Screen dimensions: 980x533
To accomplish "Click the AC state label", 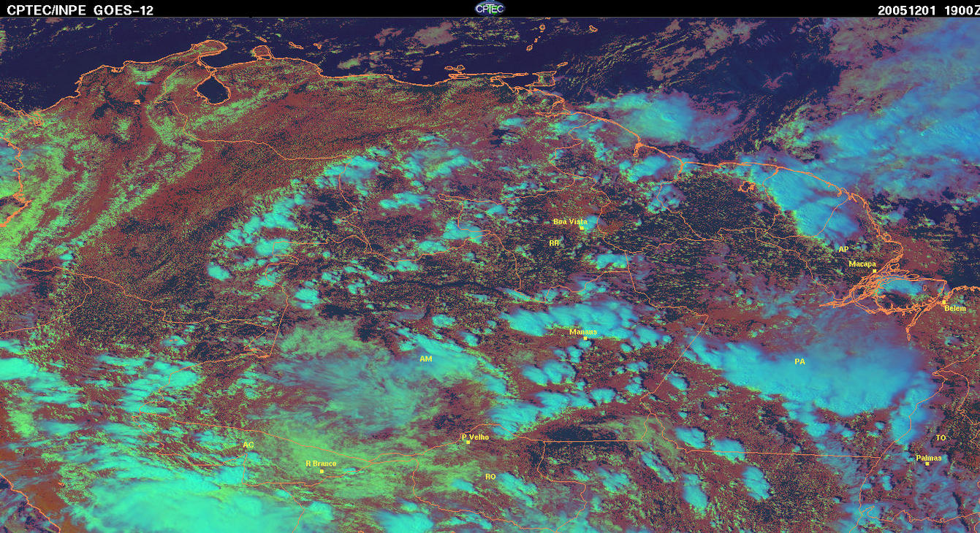I will 248,445.
